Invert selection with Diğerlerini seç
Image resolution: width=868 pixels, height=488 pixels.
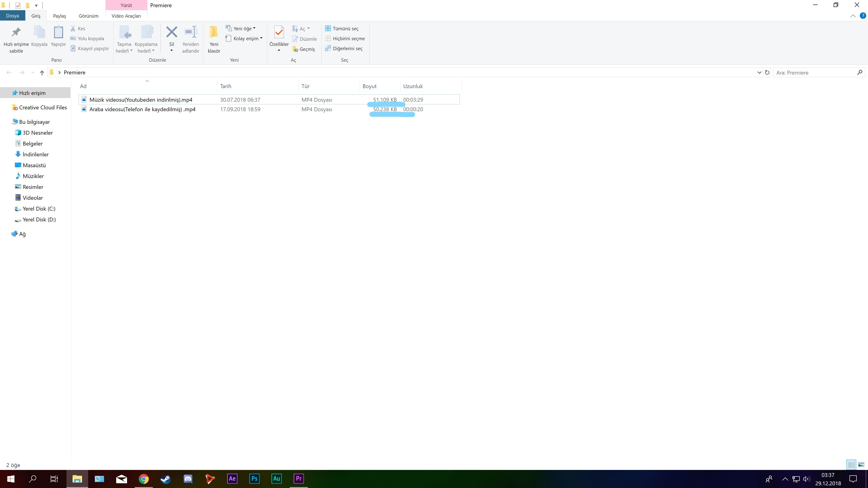[x=344, y=49]
